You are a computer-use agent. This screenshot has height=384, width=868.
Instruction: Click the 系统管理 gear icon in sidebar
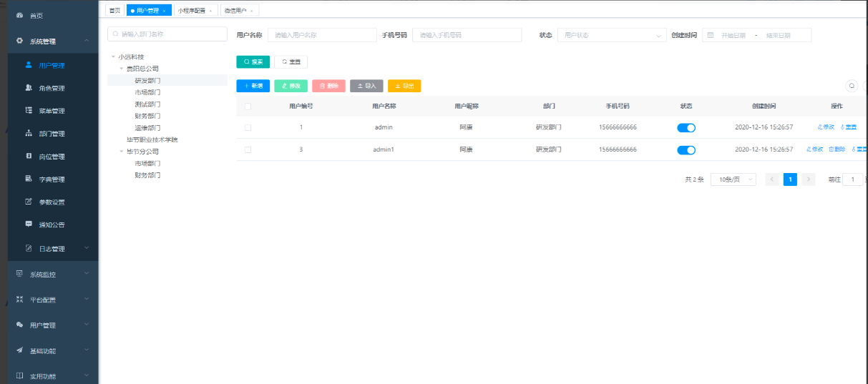19,41
